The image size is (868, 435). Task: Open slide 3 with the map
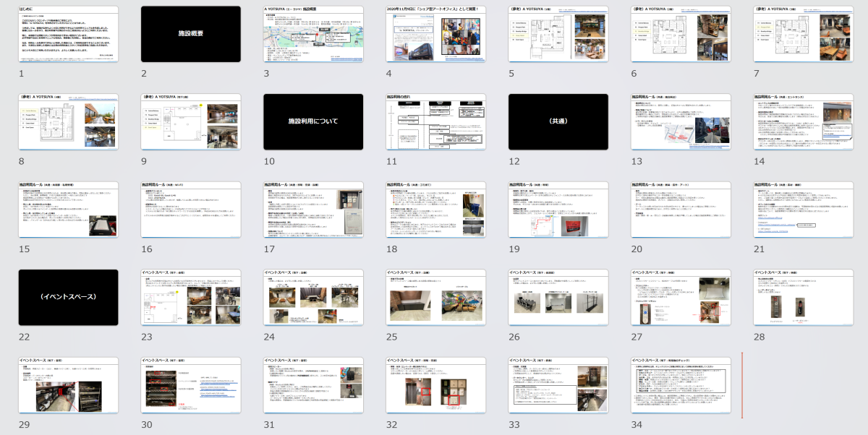click(x=313, y=34)
